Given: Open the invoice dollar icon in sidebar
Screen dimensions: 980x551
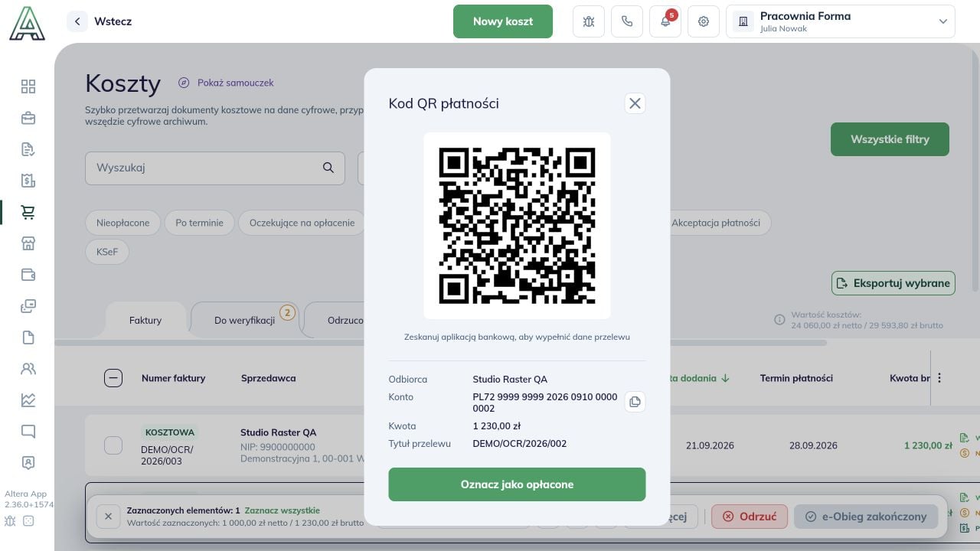Looking at the screenshot, I should tap(28, 181).
